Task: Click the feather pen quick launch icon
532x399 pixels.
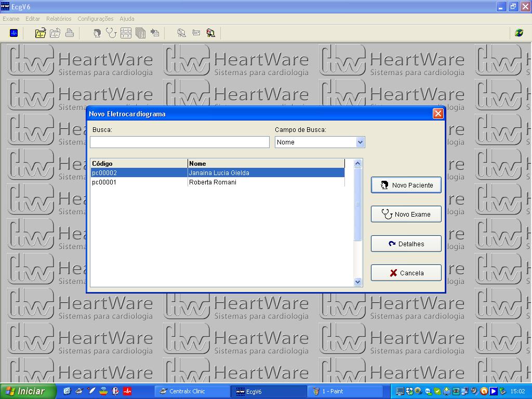Action: pyautogui.click(x=91, y=391)
